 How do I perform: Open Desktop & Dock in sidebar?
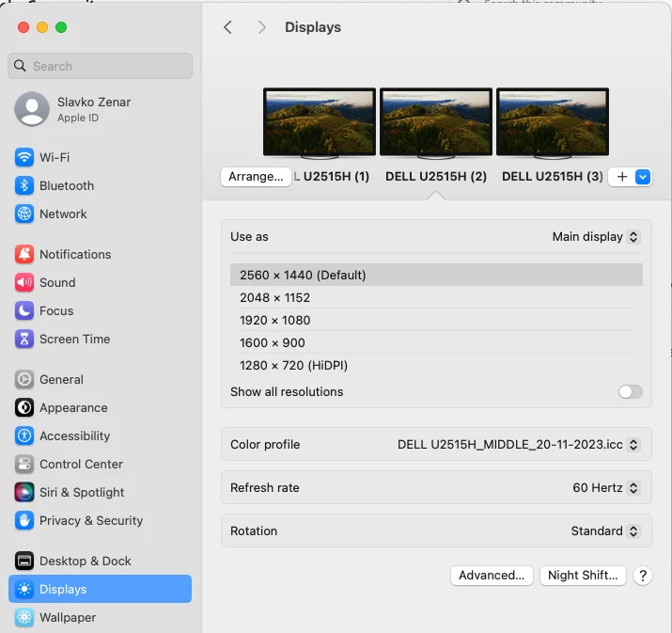pos(100,561)
